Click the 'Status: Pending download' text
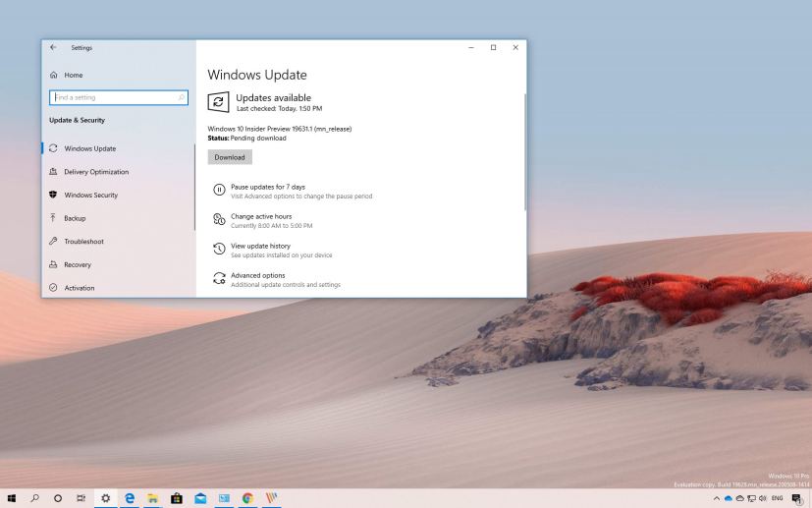This screenshot has height=508, width=812. (x=246, y=138)
